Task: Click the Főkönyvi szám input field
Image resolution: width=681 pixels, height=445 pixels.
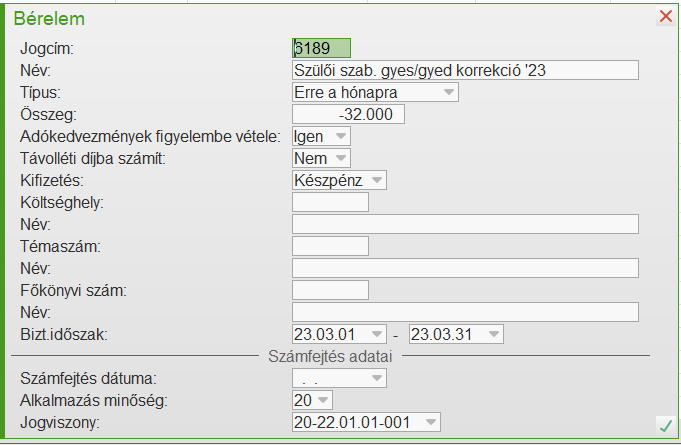Action: coord(330,290)
